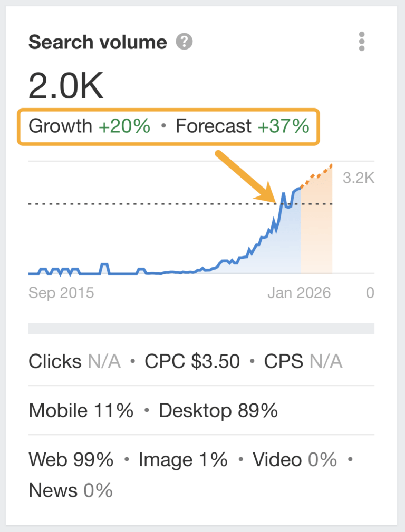Click the orange forecast area of chart
The height and width of the screenshot is (532, 405).
tap(316, 232)
